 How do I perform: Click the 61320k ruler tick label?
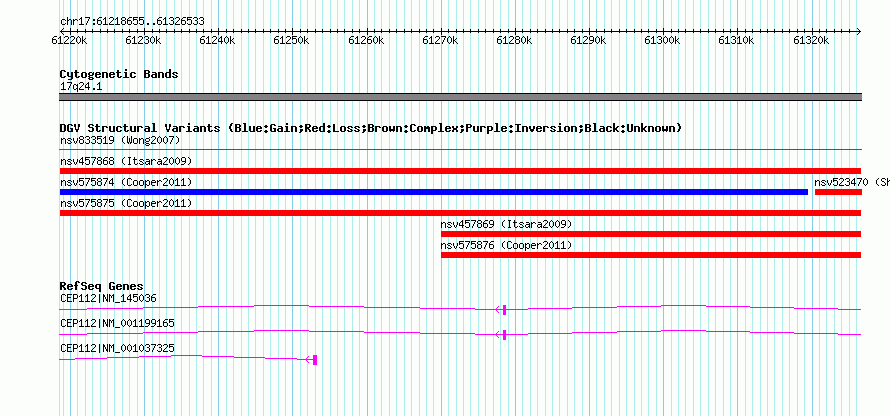coord(811,40)
